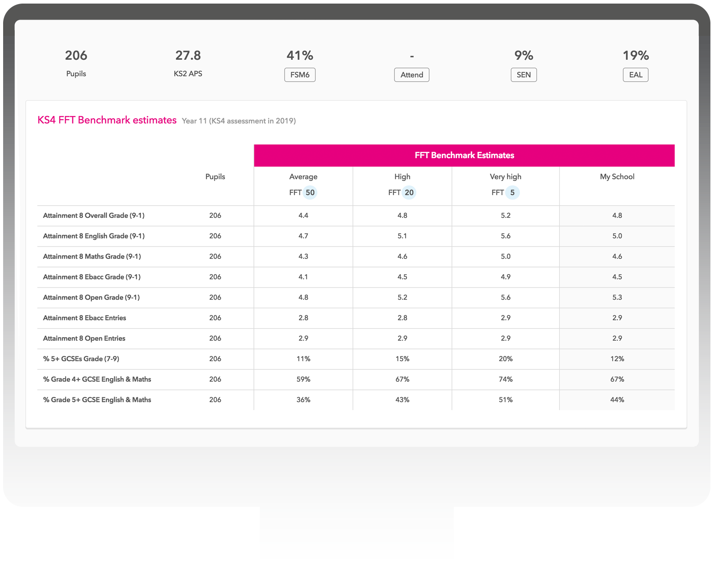Expand the % Grade 5+ GCSE English & Maths row

pyautogui.click(x=97, y=400)
